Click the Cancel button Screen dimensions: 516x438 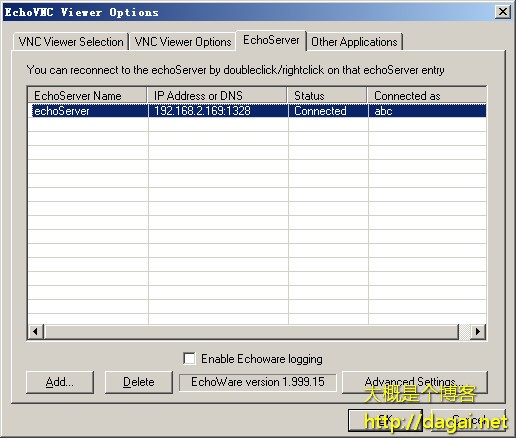(x=468, y=420)
